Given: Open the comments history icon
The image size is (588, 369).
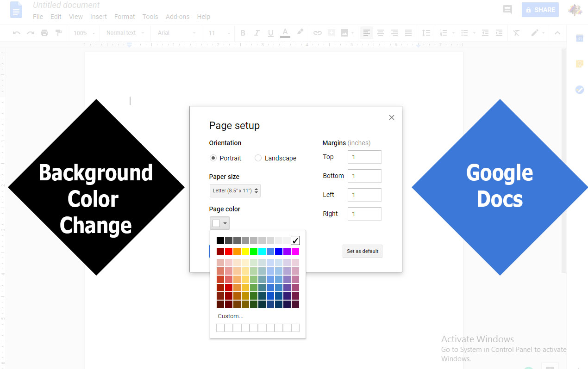Looking at the screenshot, I should coord(507,10).
